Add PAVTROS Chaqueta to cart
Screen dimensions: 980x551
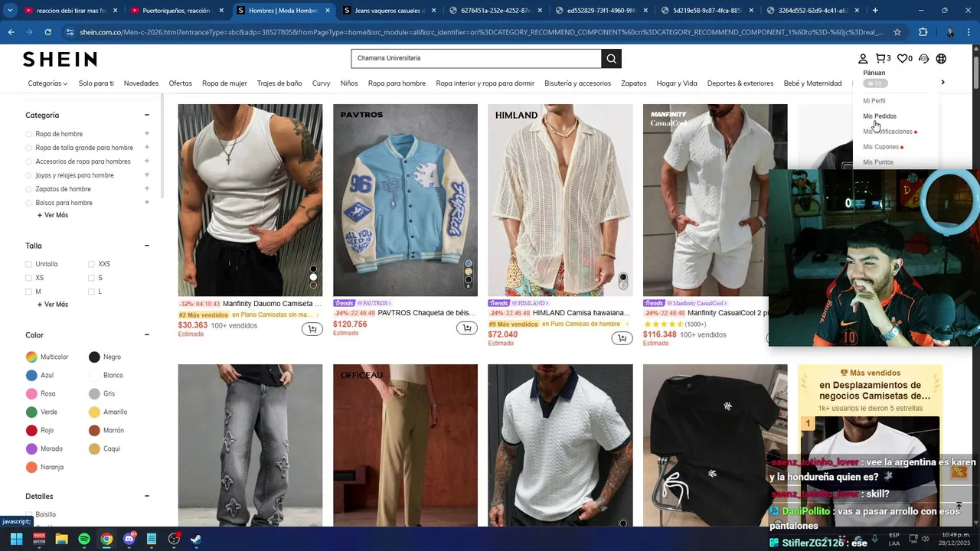(466, 328)
